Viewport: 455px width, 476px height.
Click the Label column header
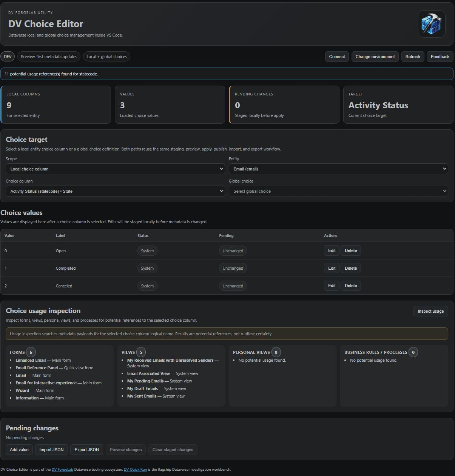(60, 236)
